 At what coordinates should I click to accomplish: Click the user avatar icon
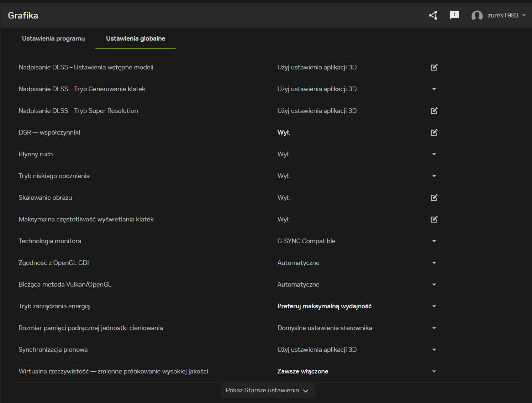[x=477, y=16]
